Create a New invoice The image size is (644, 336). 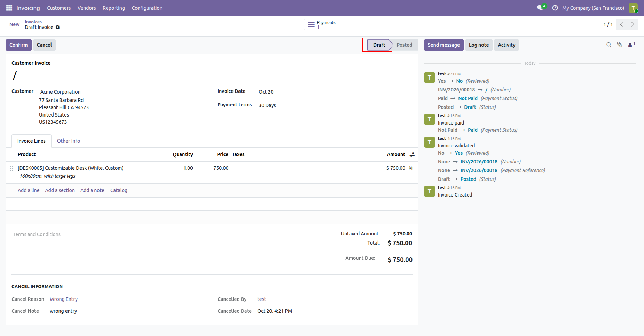point(14,24)
